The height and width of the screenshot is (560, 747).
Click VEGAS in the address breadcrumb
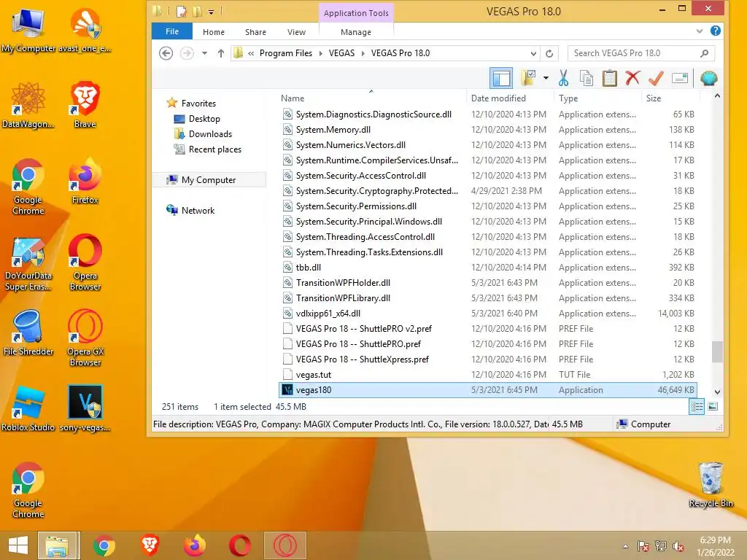[341, 53]
